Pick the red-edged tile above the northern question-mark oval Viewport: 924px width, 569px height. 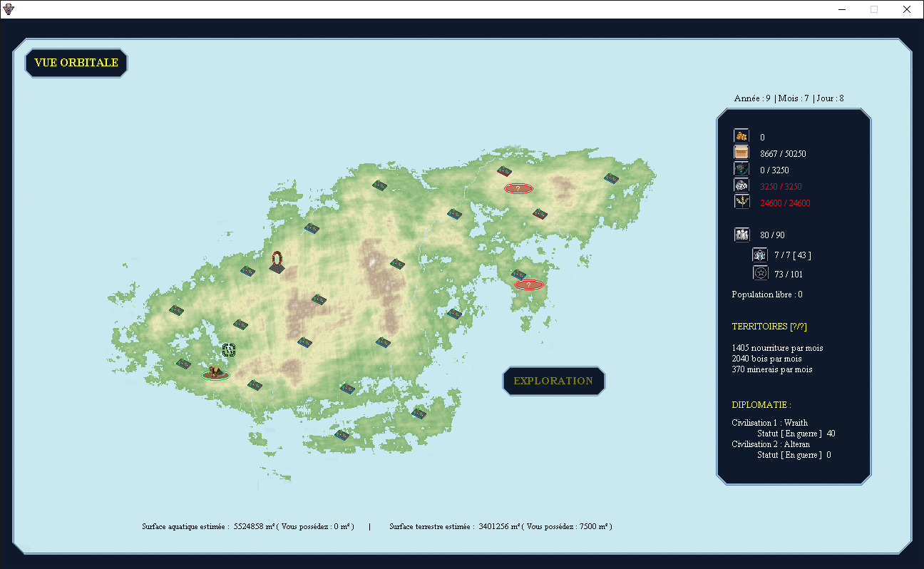[504, 171]
